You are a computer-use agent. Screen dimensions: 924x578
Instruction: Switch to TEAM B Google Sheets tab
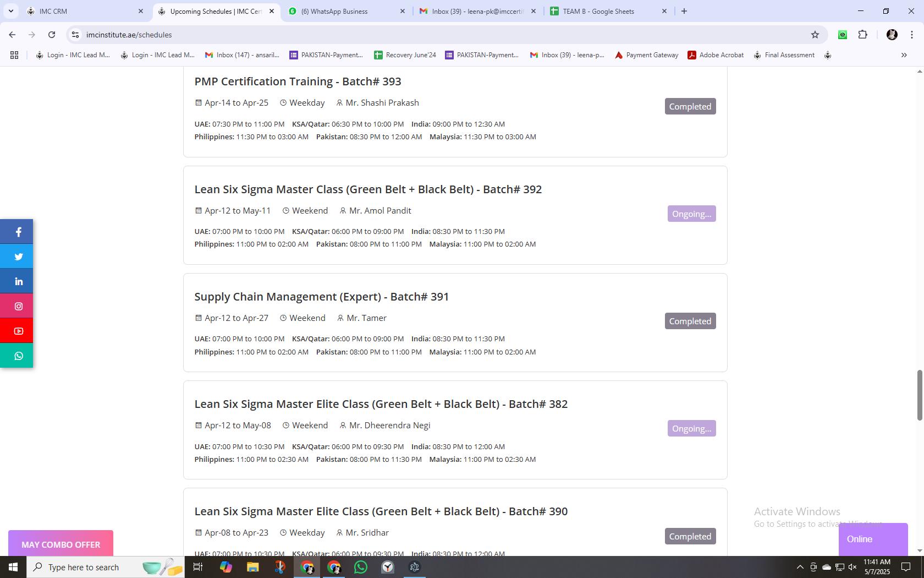[x=608, y=11]
